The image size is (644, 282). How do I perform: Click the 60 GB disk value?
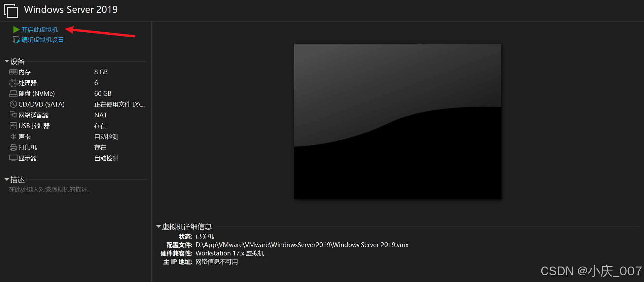[x=103, y=93]
